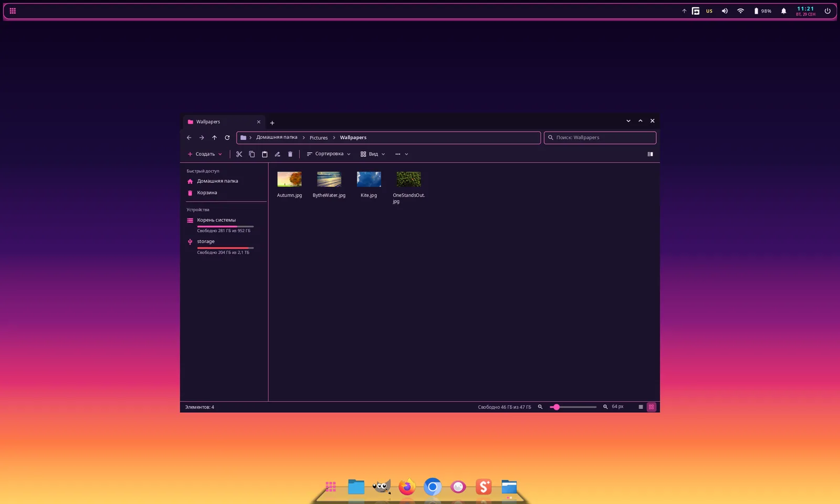The width and height of the screenshot is (840, 504).
Task: Select the Autumn.jpg thumbnail
Action: [x=289, y=179]
